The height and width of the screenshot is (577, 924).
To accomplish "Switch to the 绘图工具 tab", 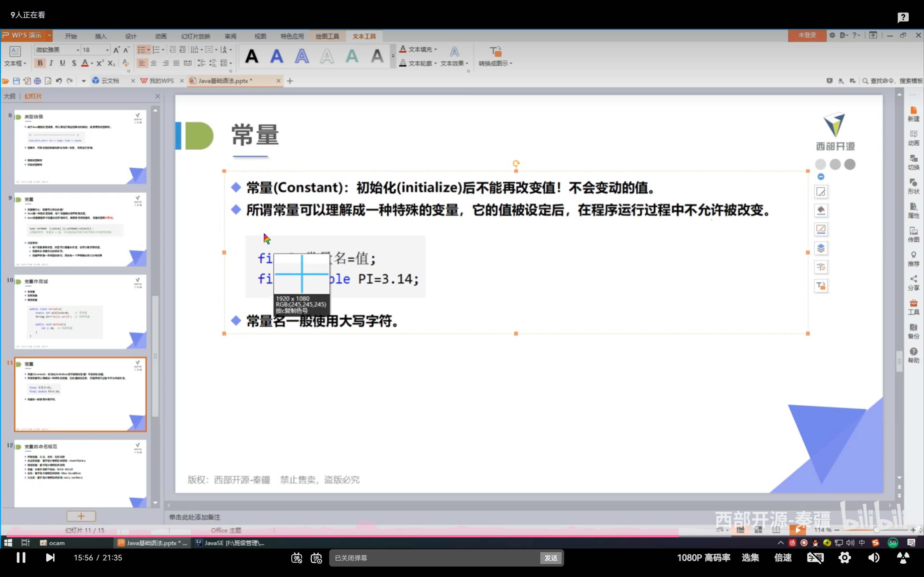I will [327, 36].
